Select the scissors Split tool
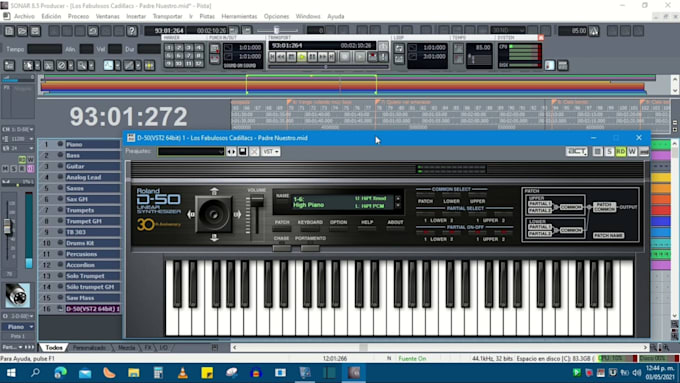The width and height of the screenshot is (680, 383). (49, 65)
